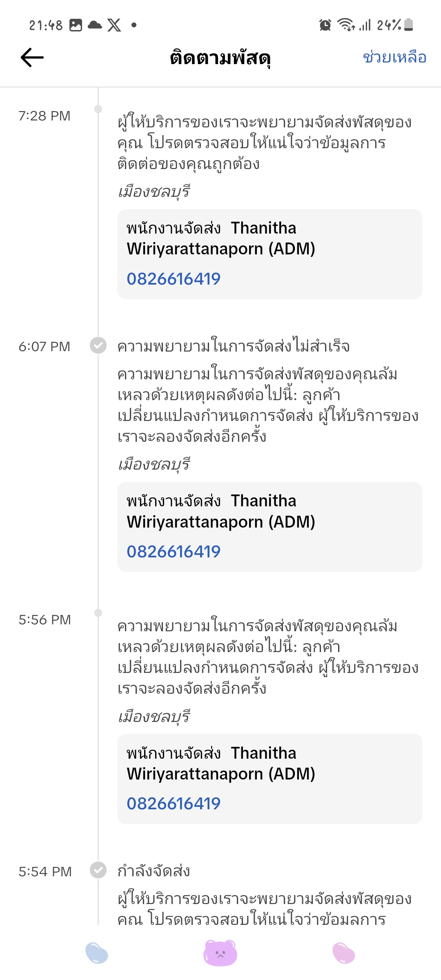This screenshot has height=980, width=441.
Task: Tap the battery indicator icon
Action: [409, 25]
